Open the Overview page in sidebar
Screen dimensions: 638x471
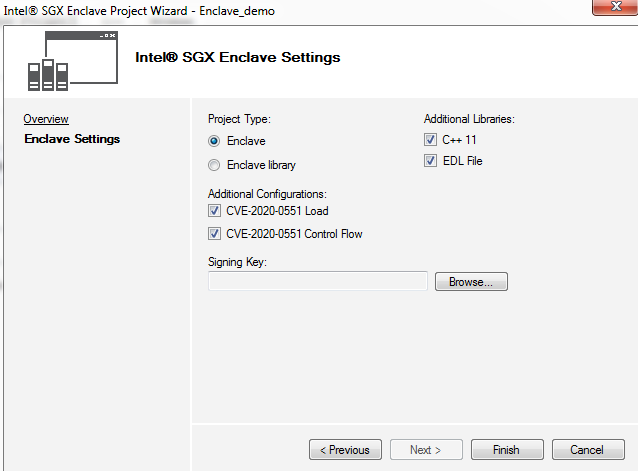tap(46, 119)
